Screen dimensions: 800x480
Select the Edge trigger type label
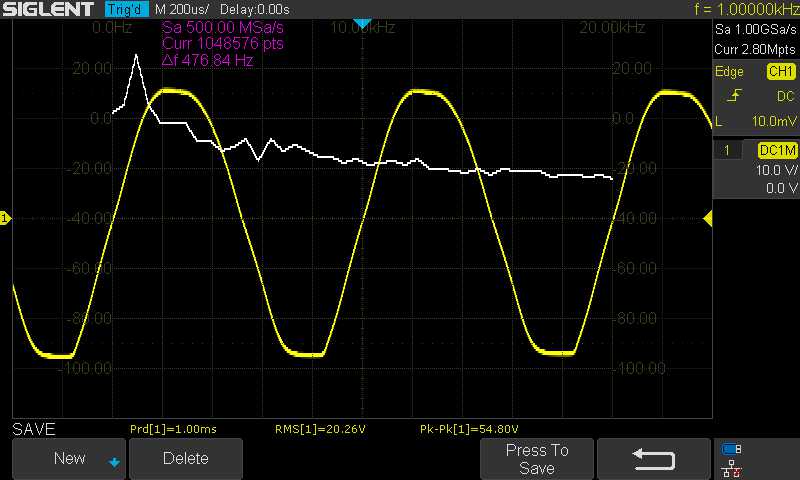(729, 72)
